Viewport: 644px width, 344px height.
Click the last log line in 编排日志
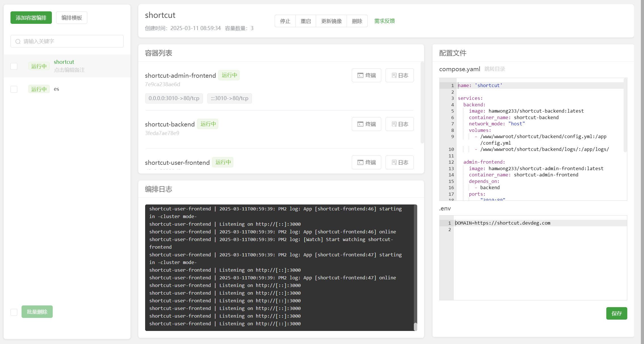pyautogui.click(x=225, y=324)
